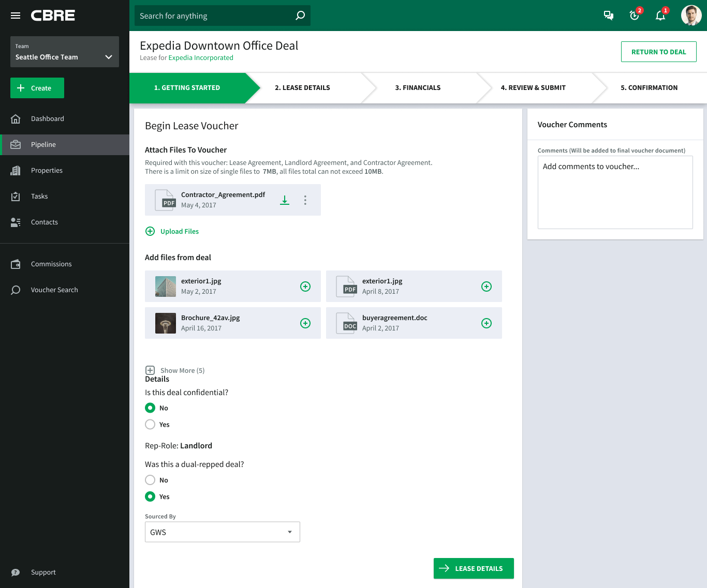Select No for dual-repped deal

point(150,480)
